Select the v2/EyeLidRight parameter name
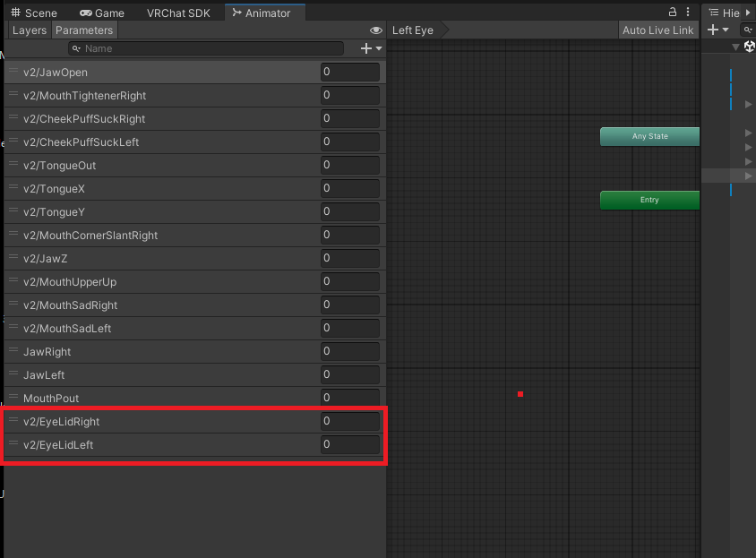The width and height of the screenshot is (756, 558). (61, 422)
